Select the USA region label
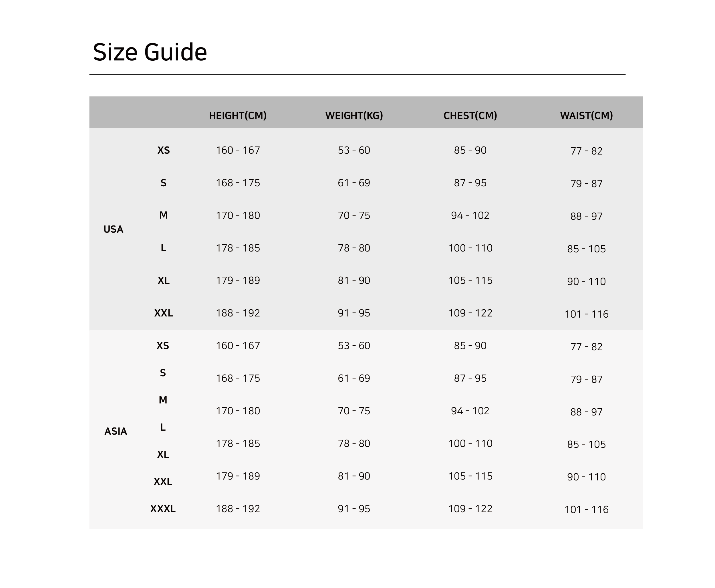This screenshot has width=715, height=588. pyautogui.click(x=113, y=229)
